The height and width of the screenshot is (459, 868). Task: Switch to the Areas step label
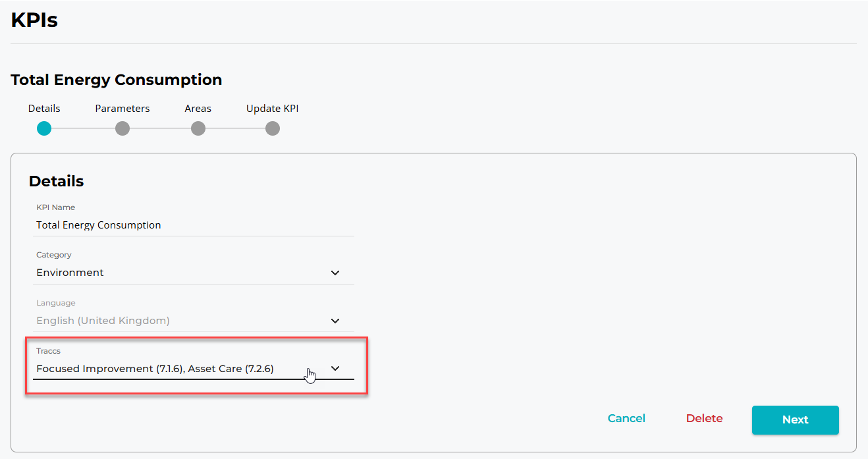(198, 109)
